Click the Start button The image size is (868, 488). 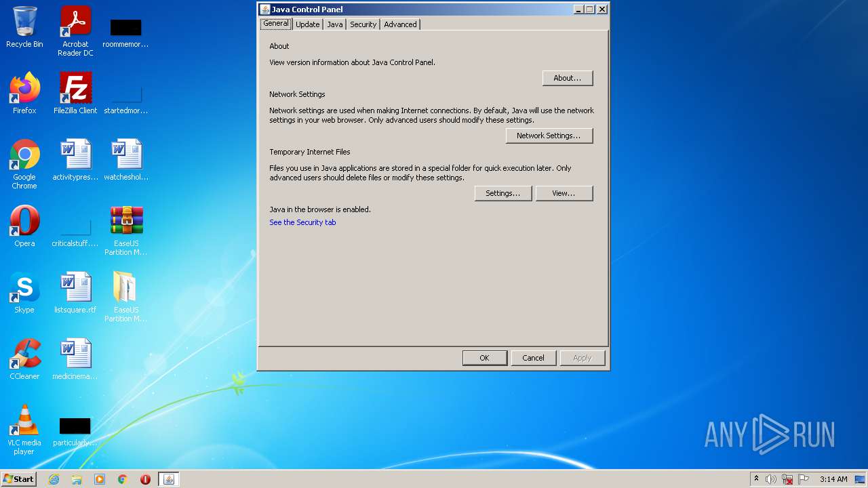[19, 479]
